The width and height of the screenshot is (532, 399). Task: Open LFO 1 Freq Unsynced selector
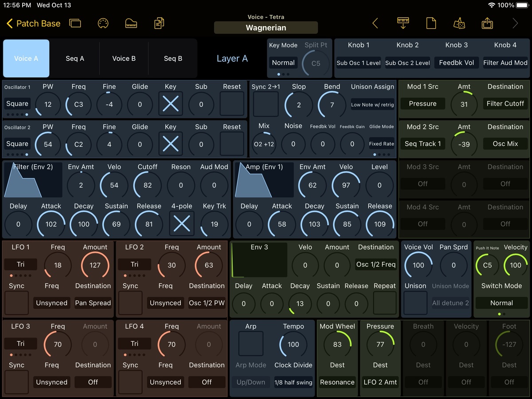(51, 303)
